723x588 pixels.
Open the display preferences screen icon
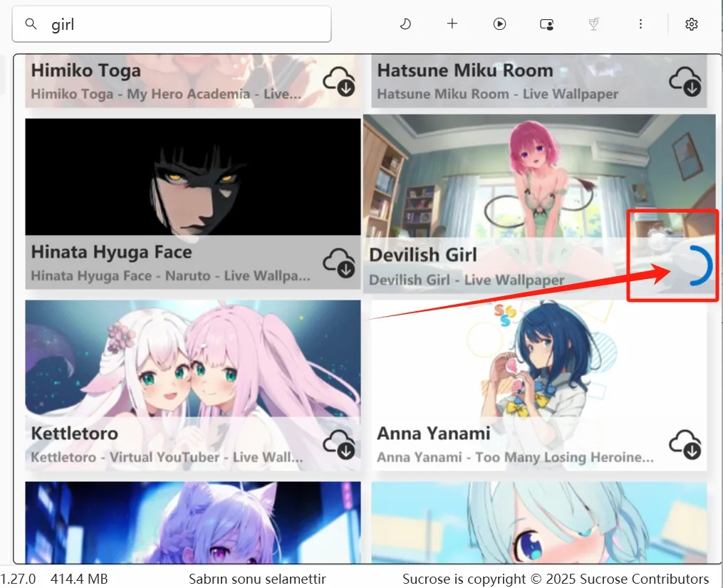click(547, 24)
